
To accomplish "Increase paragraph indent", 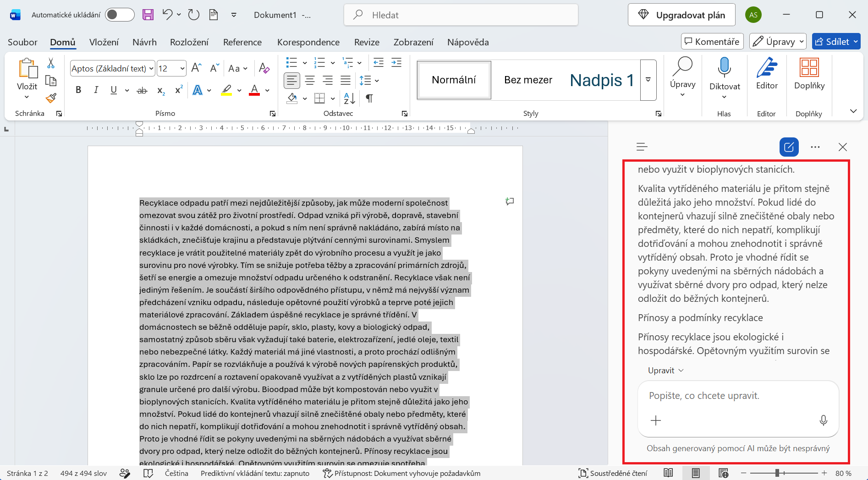I will [396, 63].
